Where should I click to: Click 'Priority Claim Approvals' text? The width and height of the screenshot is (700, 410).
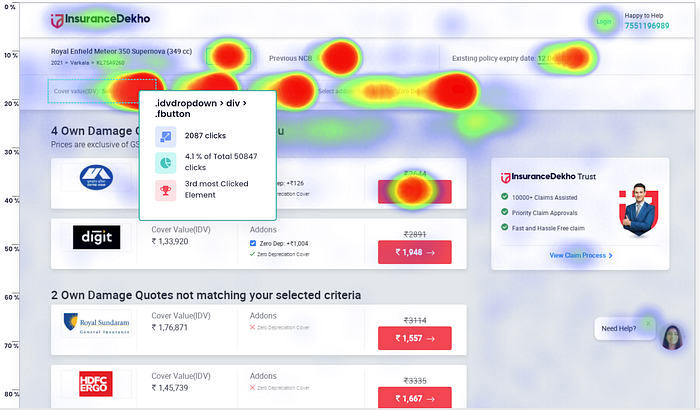point(545,213)
